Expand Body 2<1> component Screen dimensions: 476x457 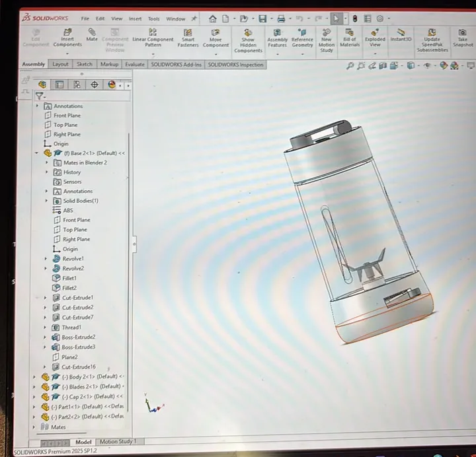pos(34,377)
